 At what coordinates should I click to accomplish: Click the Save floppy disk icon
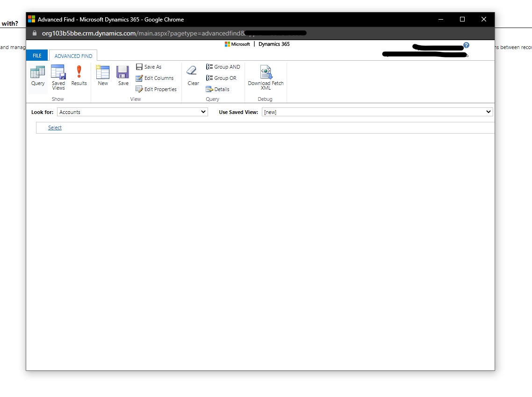tap(123, 76)
